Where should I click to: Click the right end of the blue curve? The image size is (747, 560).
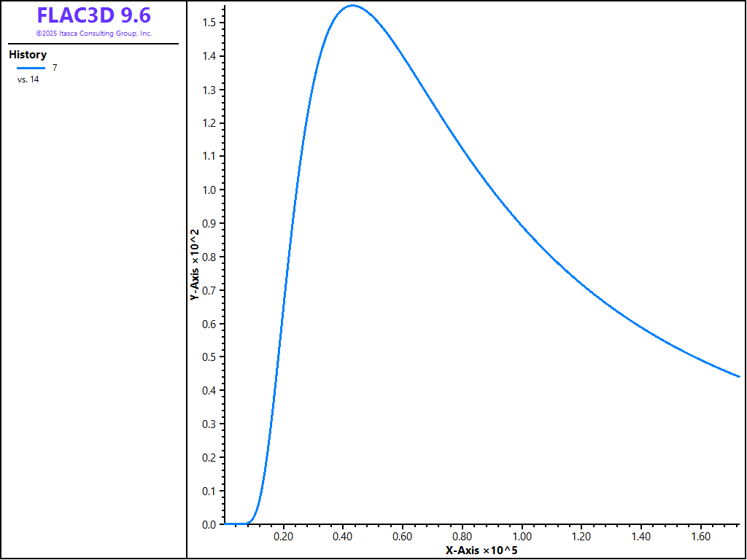739,376
